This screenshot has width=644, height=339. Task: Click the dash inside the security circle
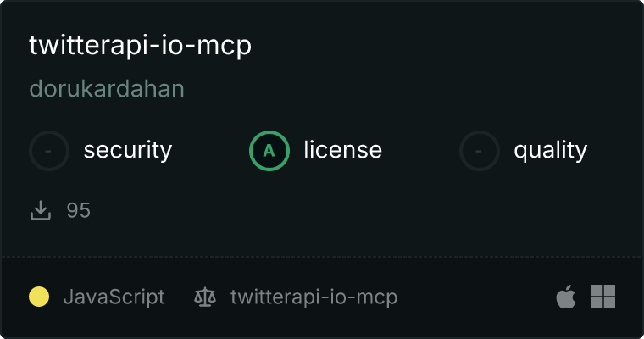48,151
